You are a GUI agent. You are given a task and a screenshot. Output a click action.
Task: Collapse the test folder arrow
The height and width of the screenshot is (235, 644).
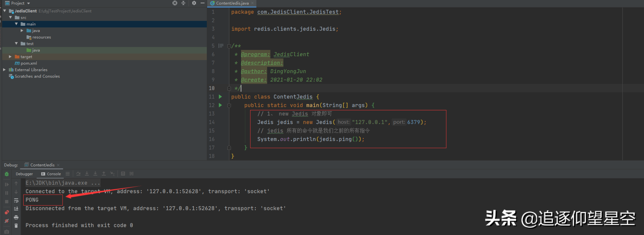pyautogui.click(x=16, y=44)
